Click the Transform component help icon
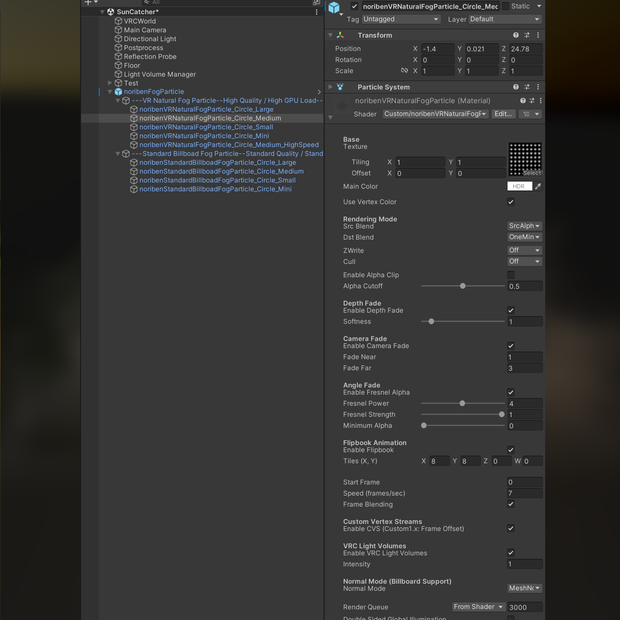Image resolution: width=620 pixels, height=620 pixels. coord(516,35)
